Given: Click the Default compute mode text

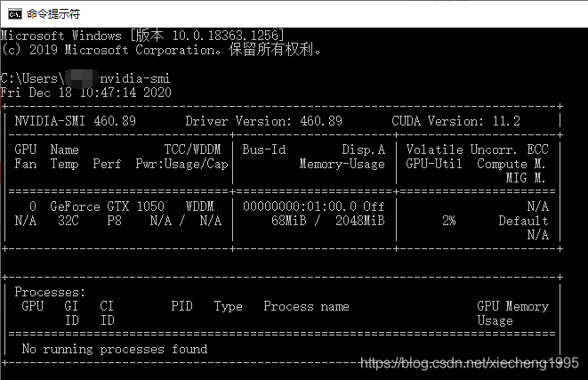Looking at the screenshot, I should 523,221.
